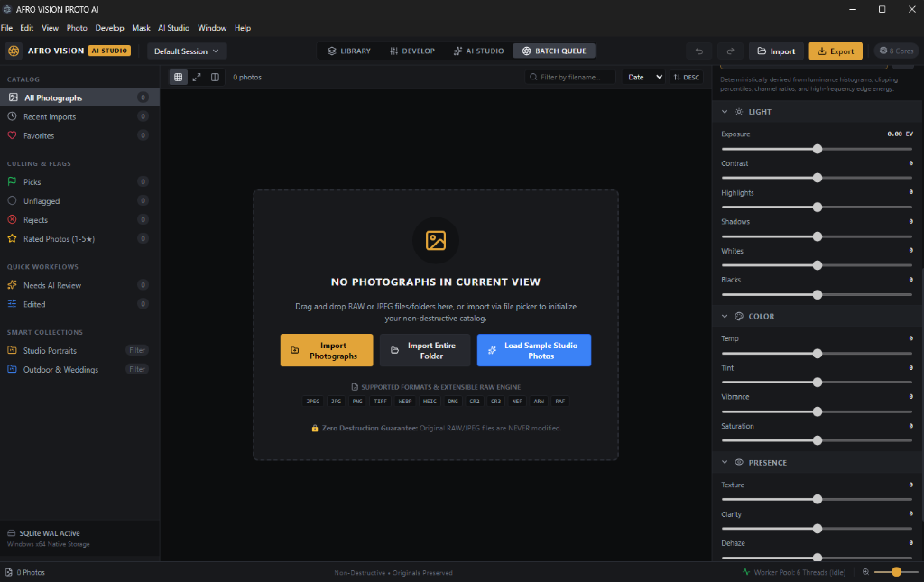This screenshot has height=582, width=924.
Task: Click the Exposure slider handle
Action: point(818,149)
